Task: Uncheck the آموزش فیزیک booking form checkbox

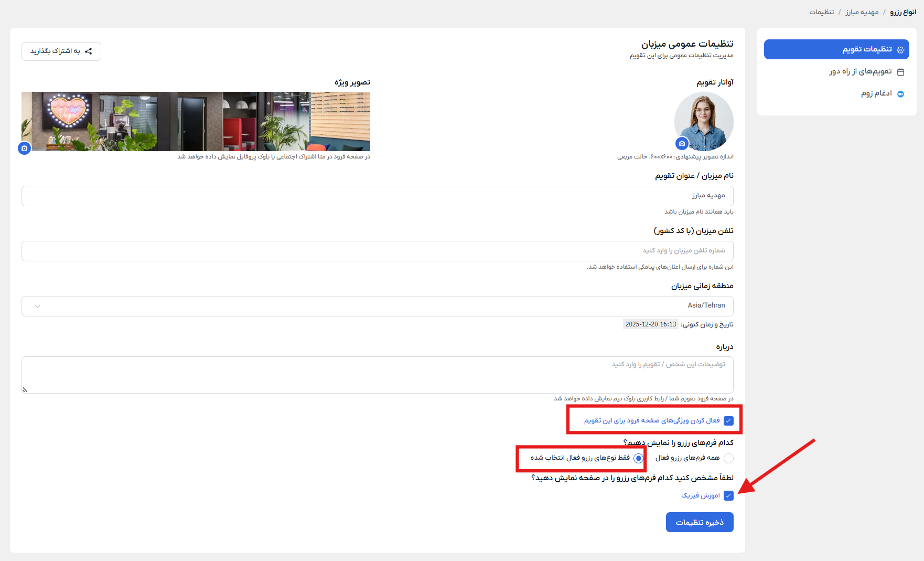Action: pyautogui.click(x=728, y=496)
